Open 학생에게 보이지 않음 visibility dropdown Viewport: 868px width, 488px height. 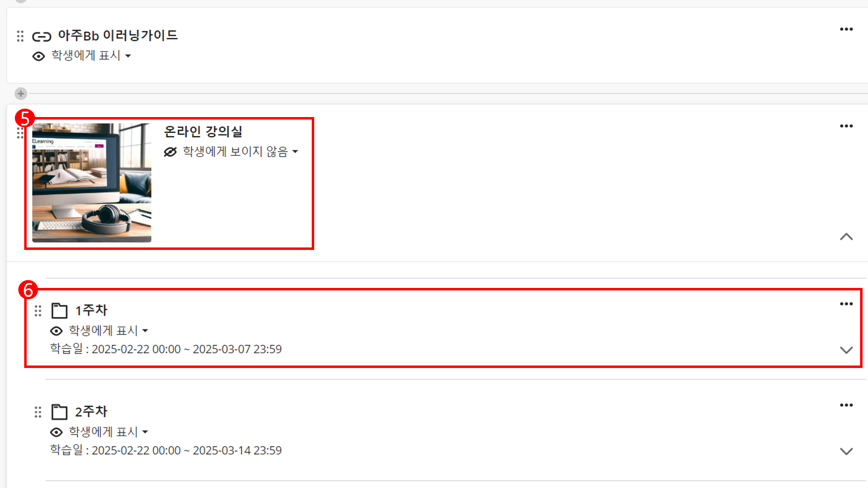coord(240,152)
